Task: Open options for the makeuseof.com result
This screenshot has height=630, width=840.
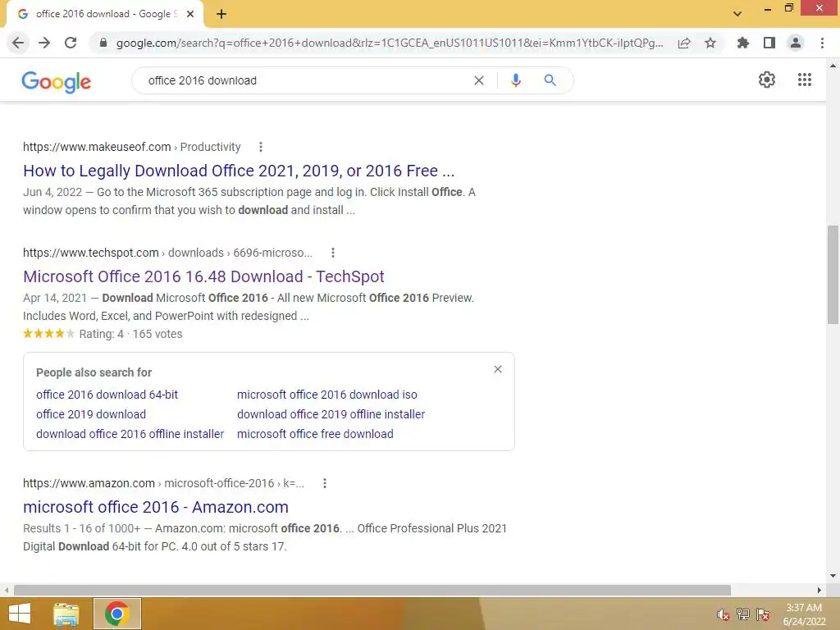Action: point(260,147)
